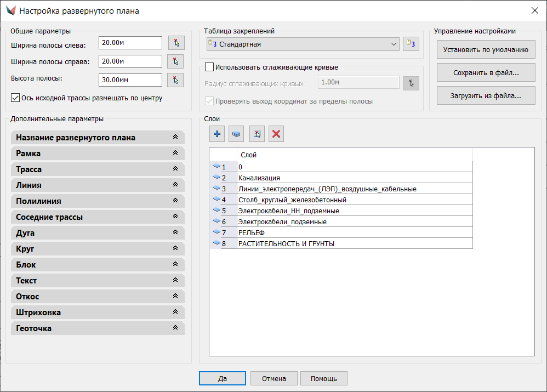
Task: Enable Использовать сглаживающие кривые checkbox
Action: 209,67
